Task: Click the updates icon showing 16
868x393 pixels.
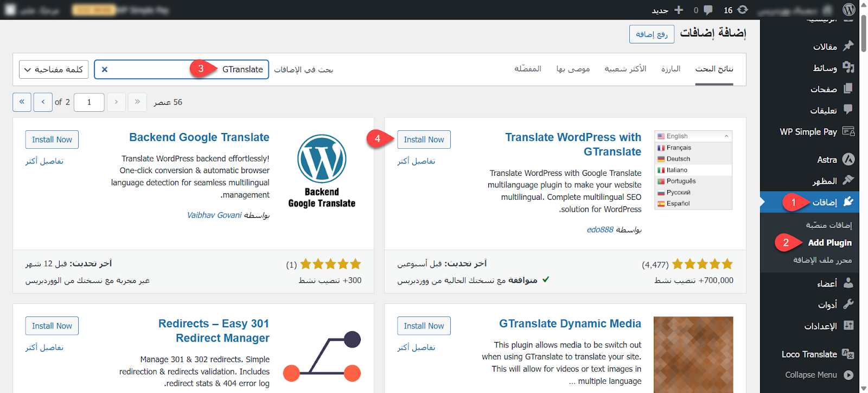Action: (743, 10)
